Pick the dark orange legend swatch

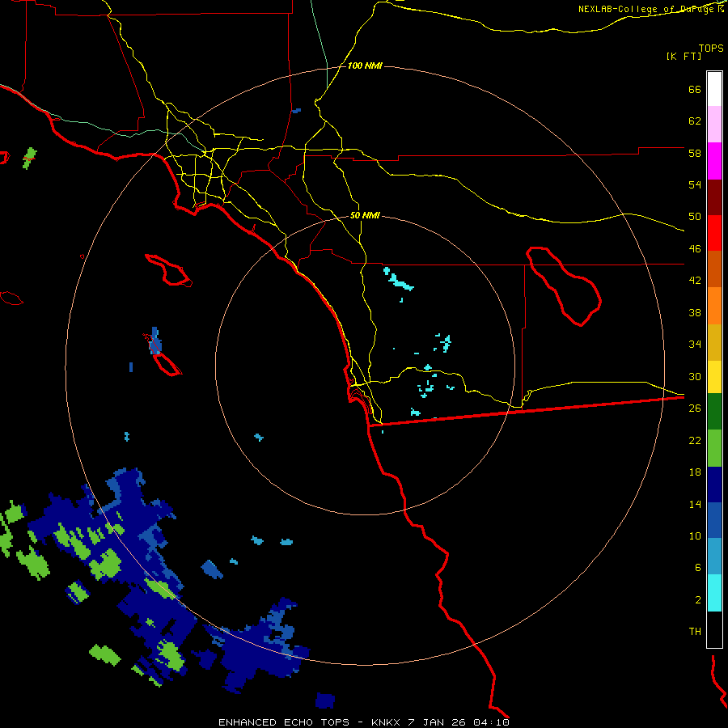click(x=714, y=269)
